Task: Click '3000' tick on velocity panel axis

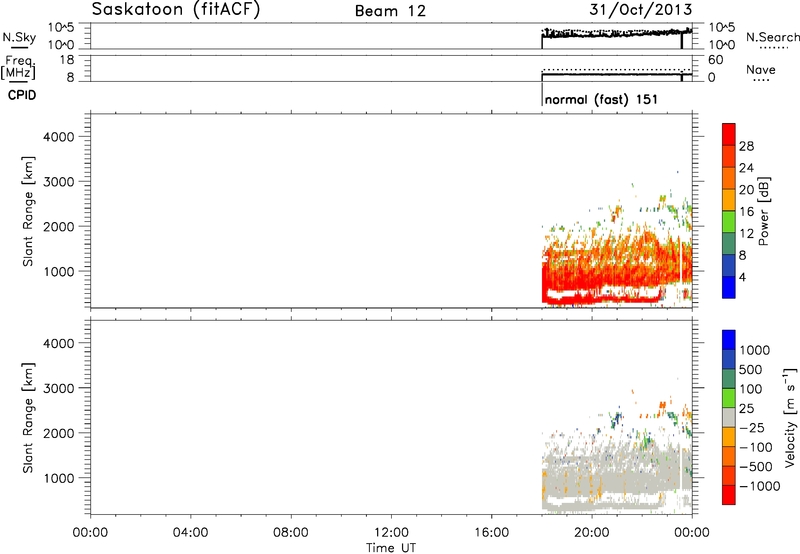Action: 59,388
